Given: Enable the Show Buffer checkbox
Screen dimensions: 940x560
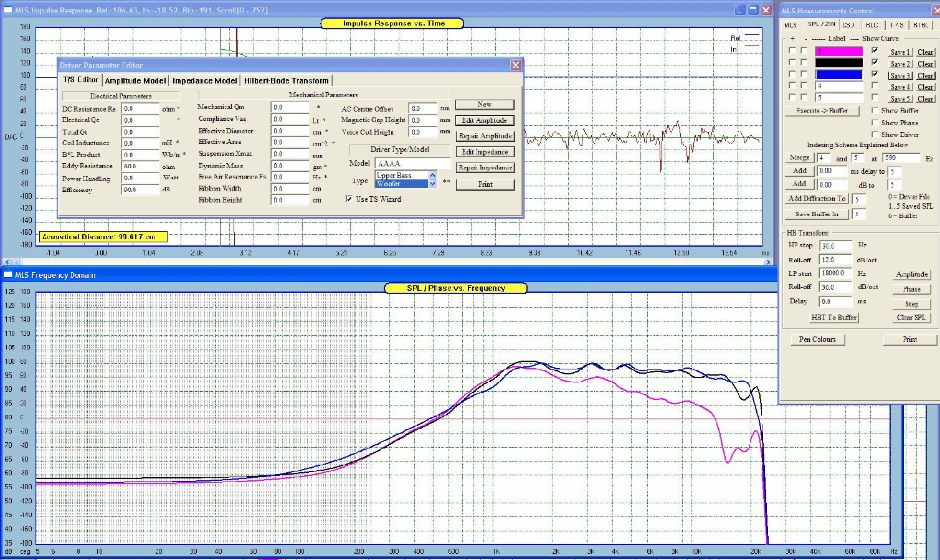Looking at the screenshot, I should [x=875, y=110].
